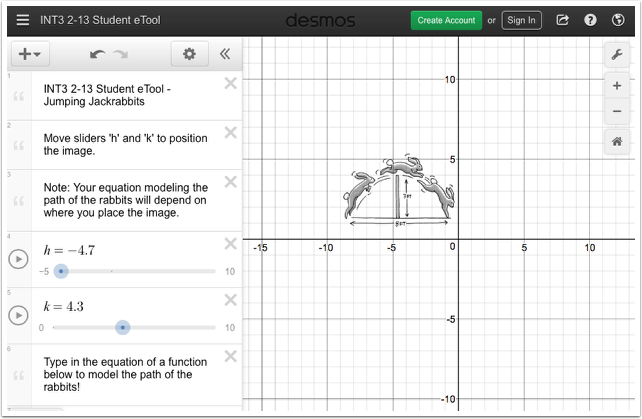Open the language globe menu
Viewport: 642px width, 419px height.
pyautogui.click(x=618, y=20)
